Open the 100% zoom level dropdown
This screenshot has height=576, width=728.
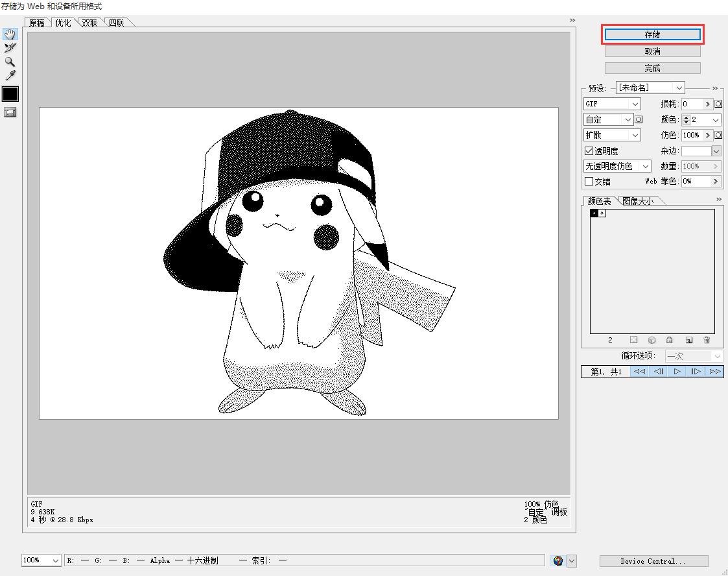coord(41,560)
